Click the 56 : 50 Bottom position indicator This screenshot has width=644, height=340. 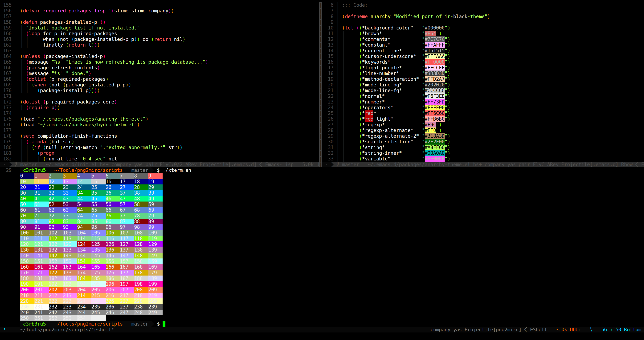click(621, 329)
